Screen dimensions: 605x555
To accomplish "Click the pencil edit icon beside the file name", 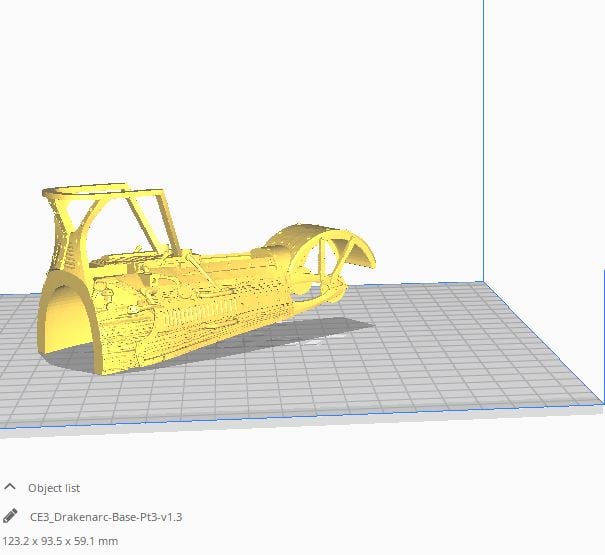I will click(10, 516).
